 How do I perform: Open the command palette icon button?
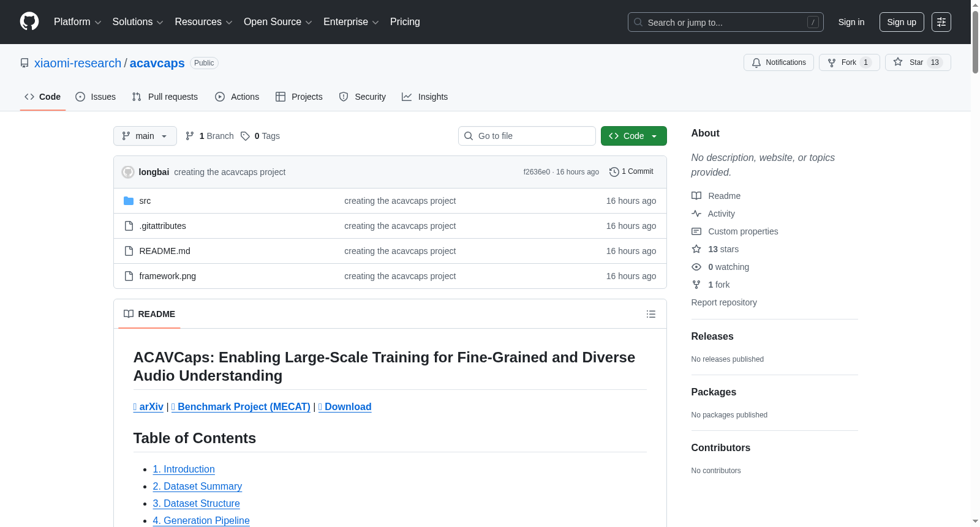[x=941, y=22]
